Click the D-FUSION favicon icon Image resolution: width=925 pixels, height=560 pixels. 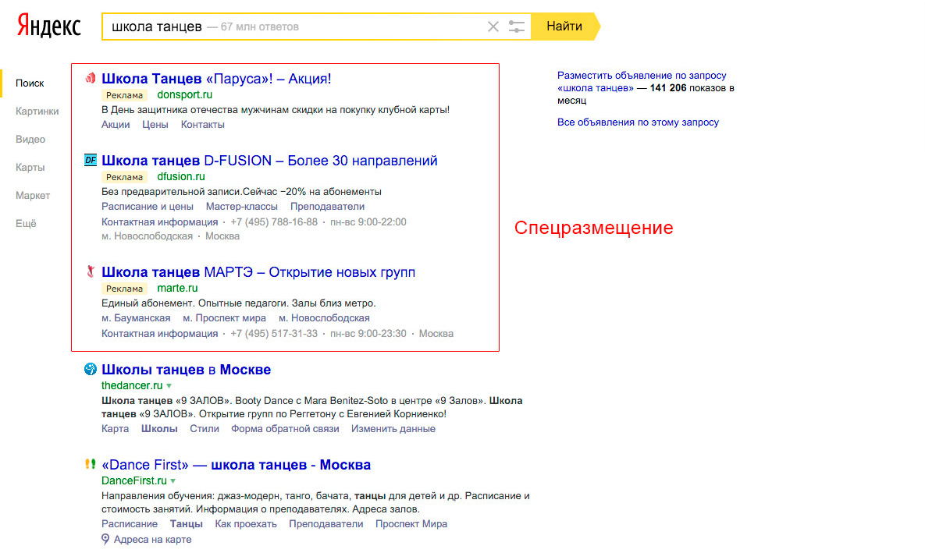(x=91, y=160)
